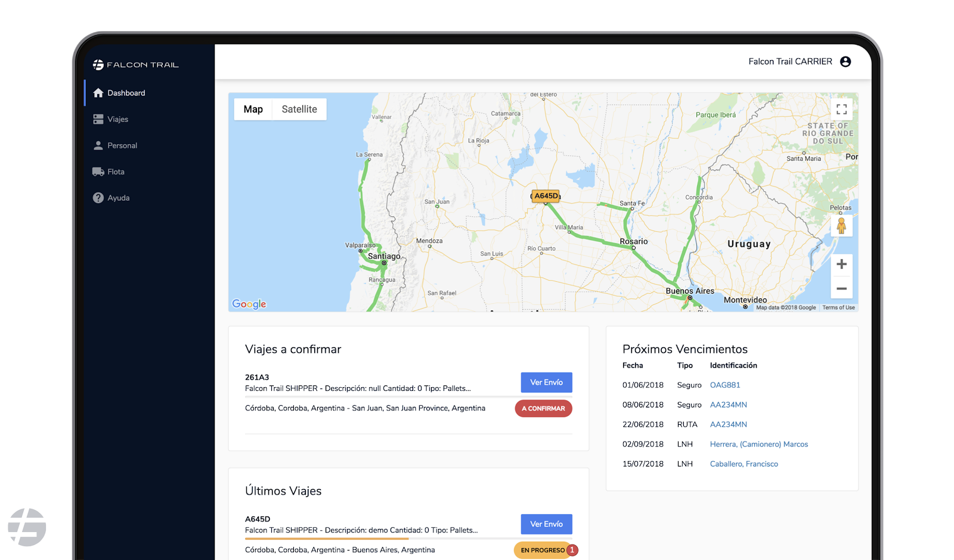Click the En Progreso status button
This screenshot has width=954, height=560.
543,550
